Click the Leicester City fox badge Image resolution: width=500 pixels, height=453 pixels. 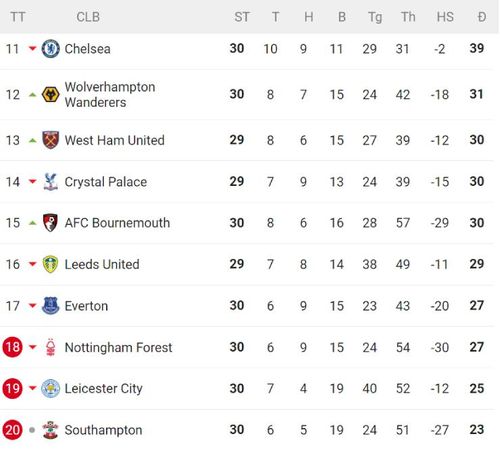(50, 388)
